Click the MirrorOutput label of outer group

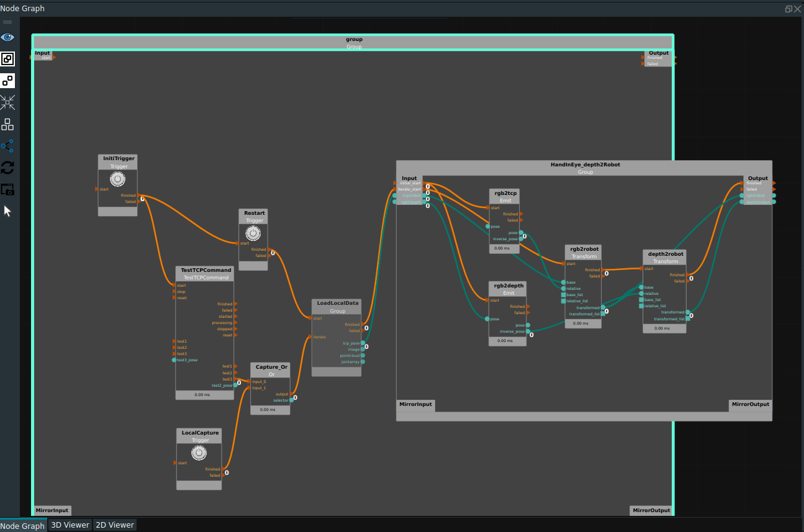(651, 510)
